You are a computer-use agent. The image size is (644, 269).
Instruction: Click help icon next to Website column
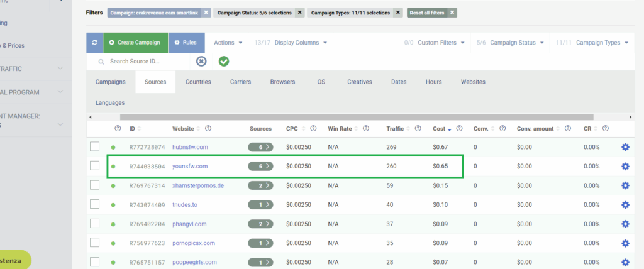point(208,129)
